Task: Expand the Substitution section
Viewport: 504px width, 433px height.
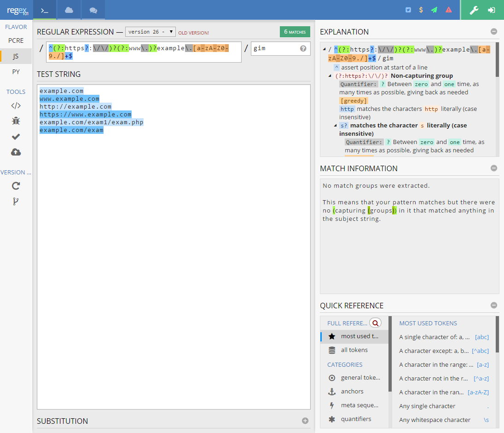Action: pyautogui.click(x=305, y=421)
